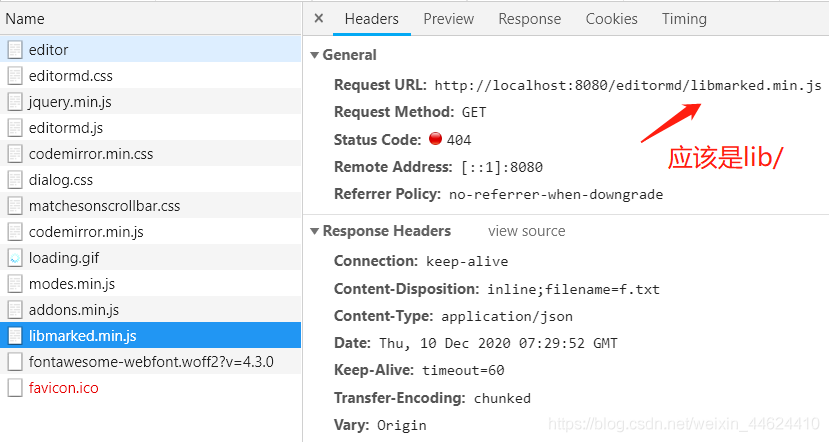Click the libmarked.min.js file icon
This screenshot has height=442, width=829.
click(x=15, y=335)
